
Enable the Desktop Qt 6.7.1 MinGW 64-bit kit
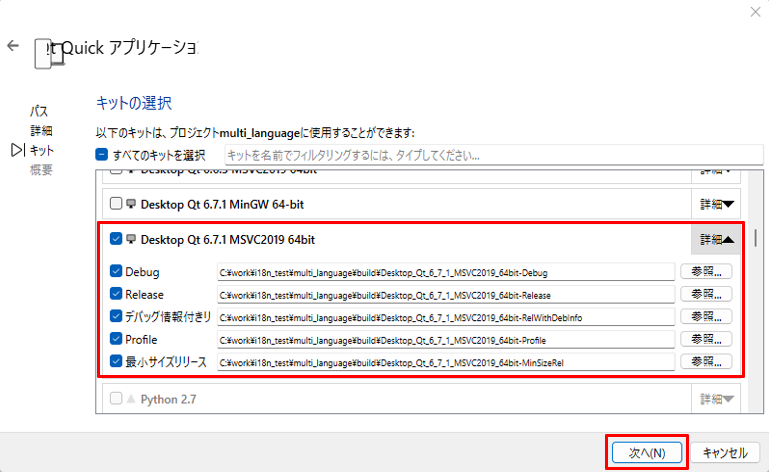115,204
